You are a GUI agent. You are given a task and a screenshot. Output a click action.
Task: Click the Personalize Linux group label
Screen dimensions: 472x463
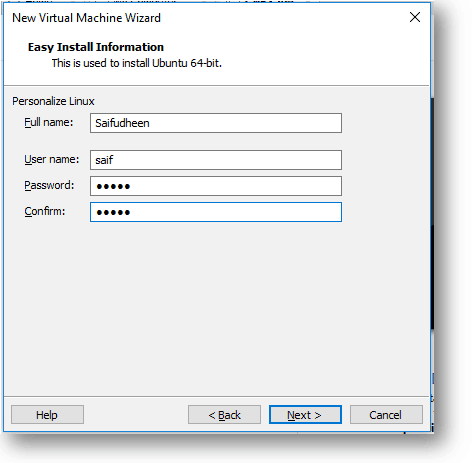tap(53, 101)
